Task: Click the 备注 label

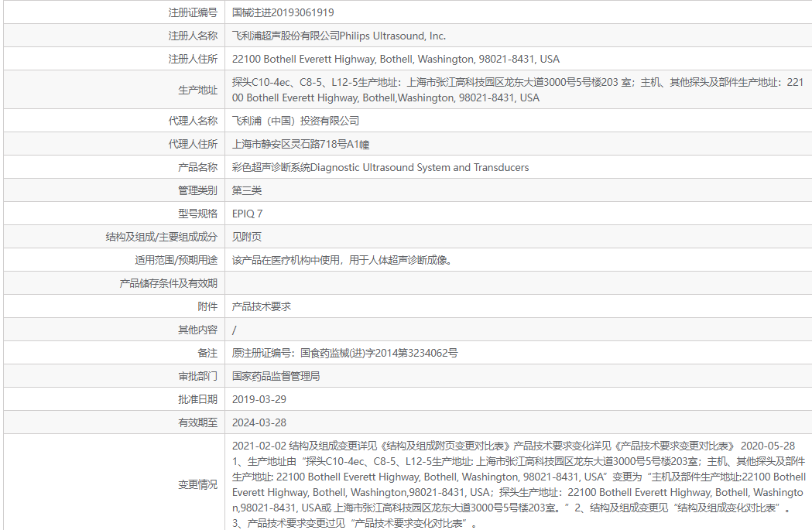Action: coord(207,353)
